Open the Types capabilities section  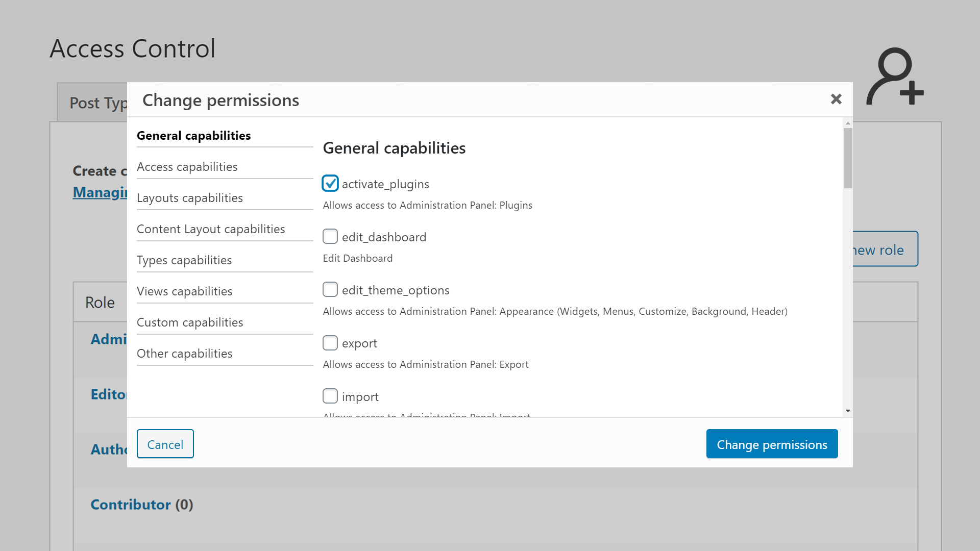185,260
